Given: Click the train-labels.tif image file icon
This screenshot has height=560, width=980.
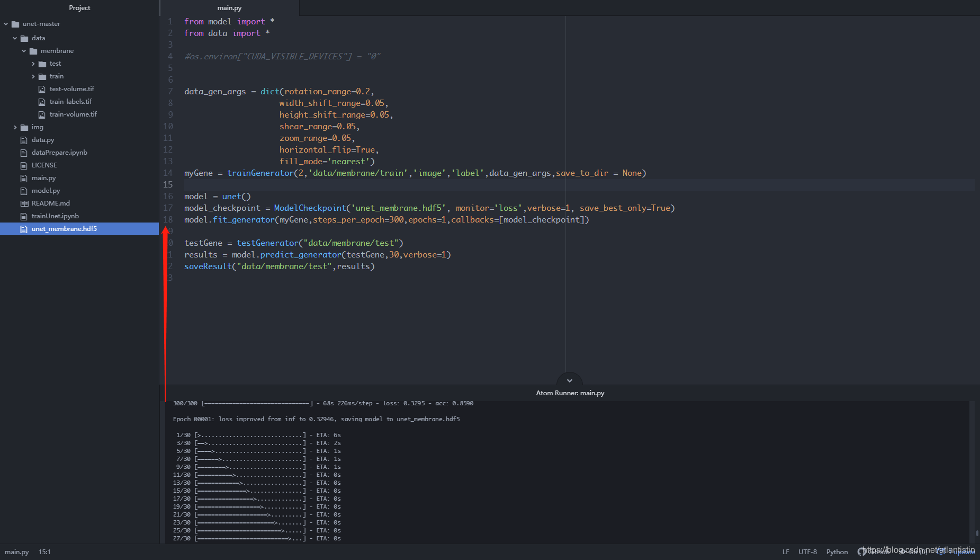Looking at the screenshot, I should point(42,102).
